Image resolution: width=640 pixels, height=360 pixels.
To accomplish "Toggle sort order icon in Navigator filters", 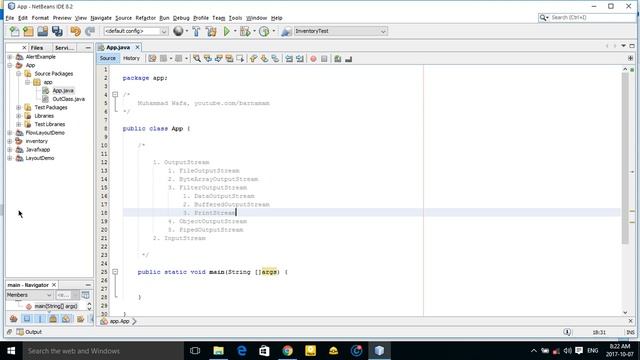I will [80, 319].
